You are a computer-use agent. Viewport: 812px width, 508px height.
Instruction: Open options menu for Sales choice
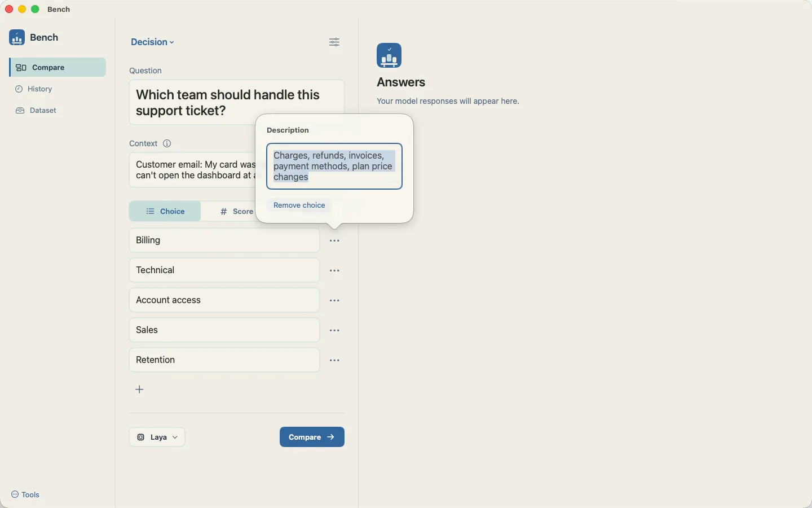tap(334, 331)
